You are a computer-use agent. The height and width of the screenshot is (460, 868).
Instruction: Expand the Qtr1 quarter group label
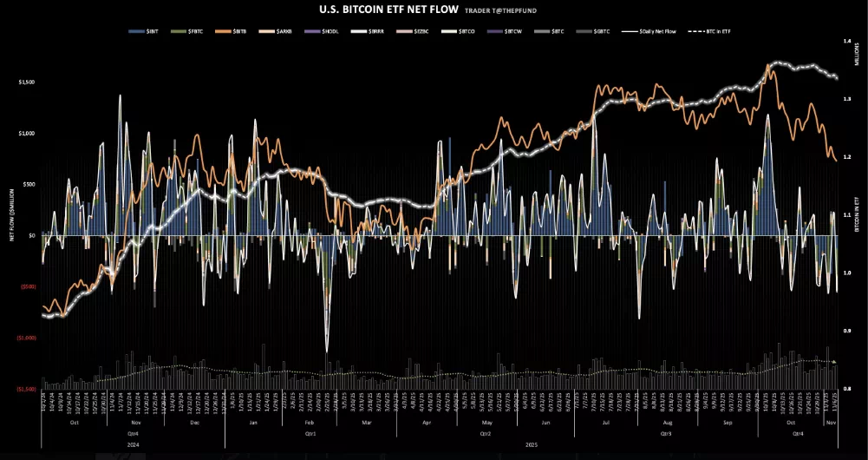tap(310, 431)
